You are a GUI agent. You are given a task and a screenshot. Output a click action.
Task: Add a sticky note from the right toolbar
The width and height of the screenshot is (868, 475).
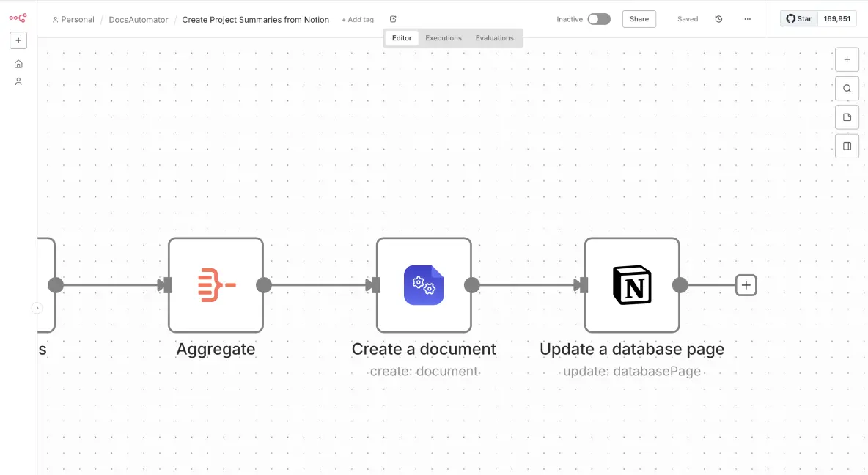(847, 117)
